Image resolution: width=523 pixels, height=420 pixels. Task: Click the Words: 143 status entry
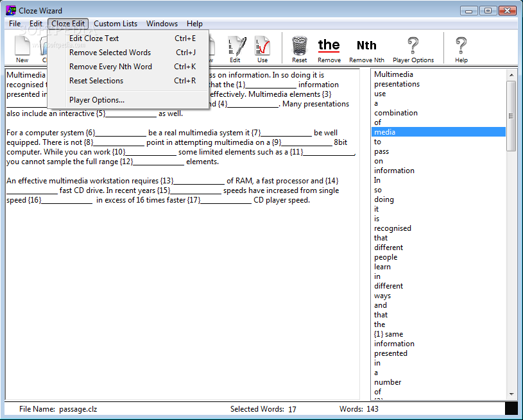point(359,409)
